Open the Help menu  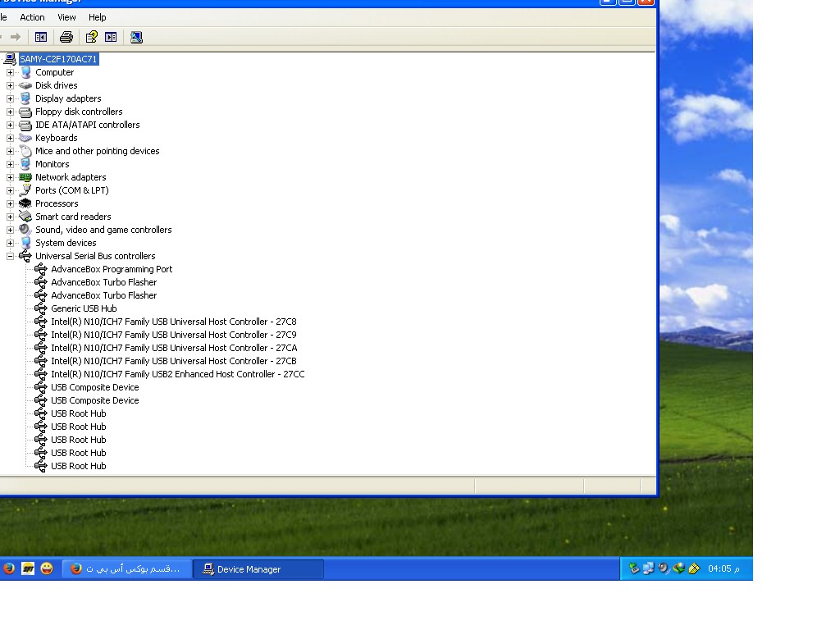pos(97,17)
